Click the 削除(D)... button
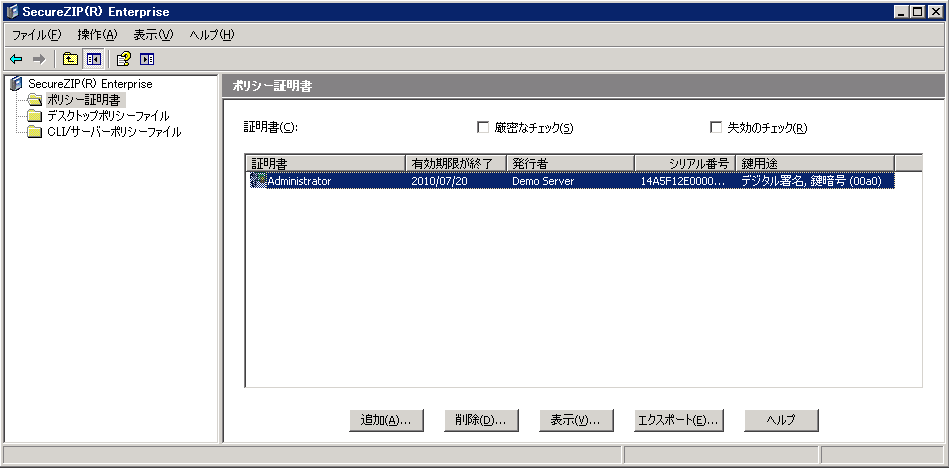The image size is (949, 468). tap(482, 420)
